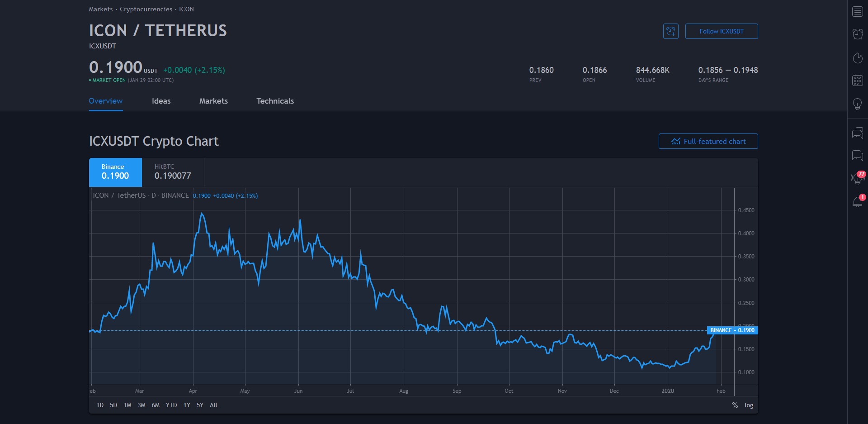Set chart range to YTD

[171, 405]
